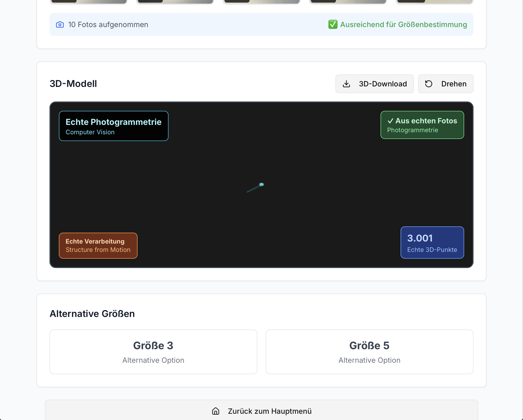Click the camera icon beside photo count
523x420 pixels.
pyautogui.click(x=60, y=25)
